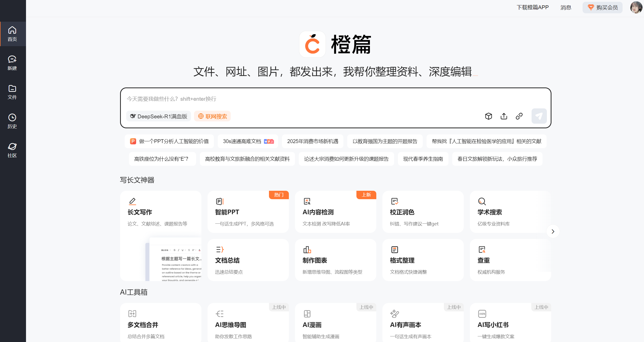Click the 购买会员 membership button
The image size is (644, 342).
[x=602, y=7]
